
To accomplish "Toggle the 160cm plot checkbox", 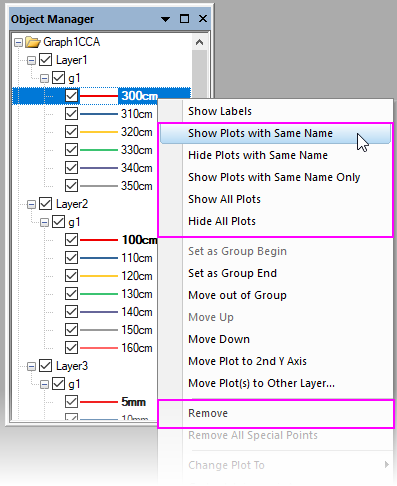I will tap(71, 348).
